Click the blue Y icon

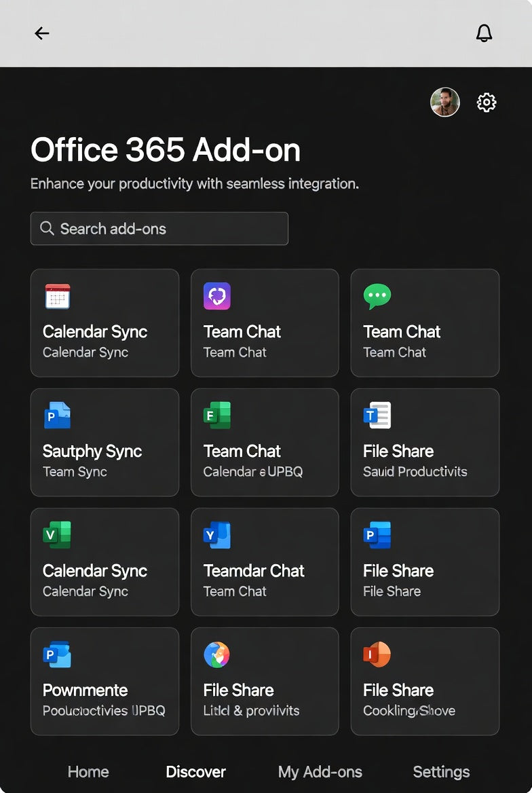tap(217, 535)
